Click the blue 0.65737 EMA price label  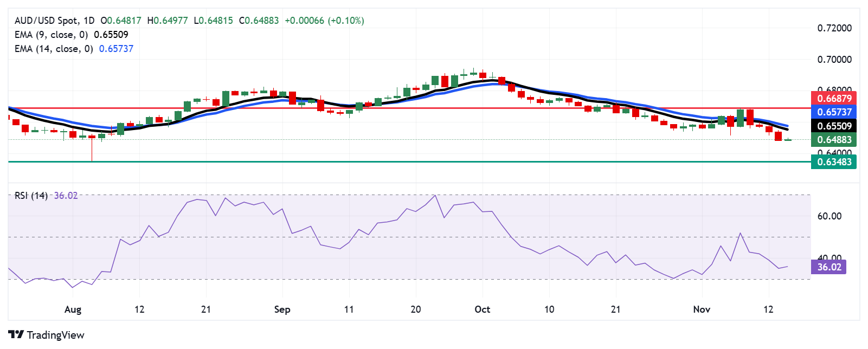click(x=834, y=112)
